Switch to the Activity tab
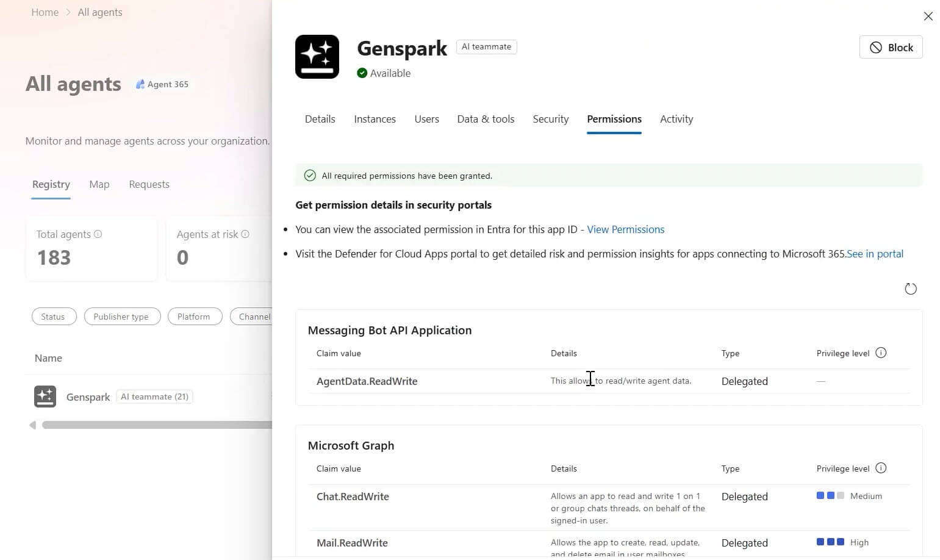 [676, 119]
